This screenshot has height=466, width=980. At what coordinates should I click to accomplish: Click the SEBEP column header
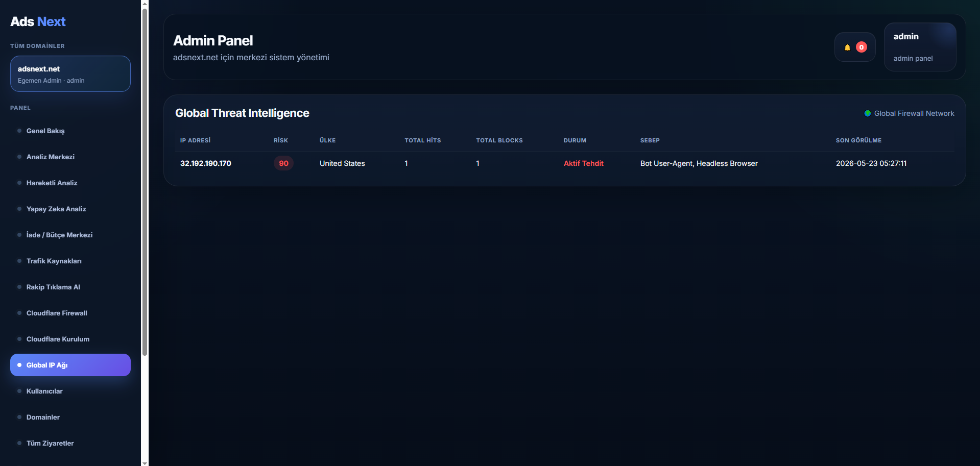coord(650,140)
